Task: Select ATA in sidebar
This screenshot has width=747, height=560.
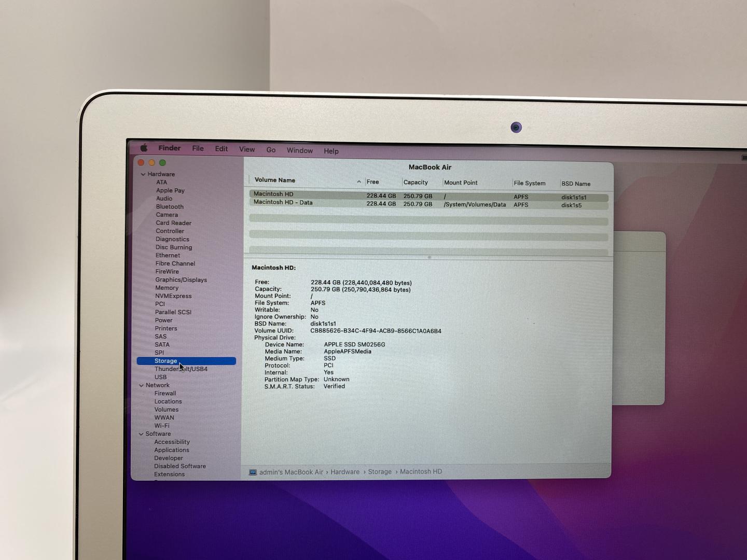Action: click(161, 182)
